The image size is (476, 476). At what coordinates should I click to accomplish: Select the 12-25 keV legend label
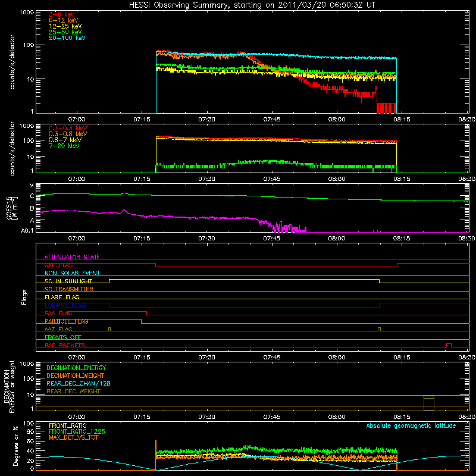(x=65, y=26)
